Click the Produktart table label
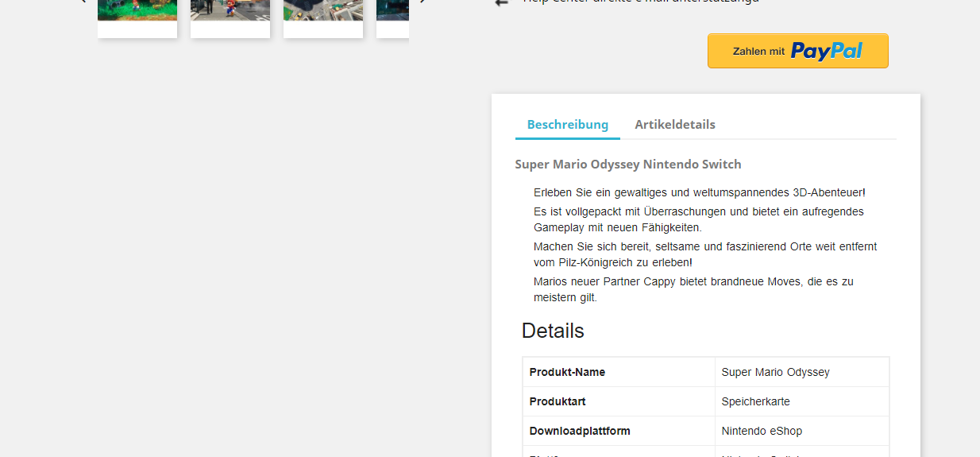Screen dimensions: 980x457 click(558, 401)
